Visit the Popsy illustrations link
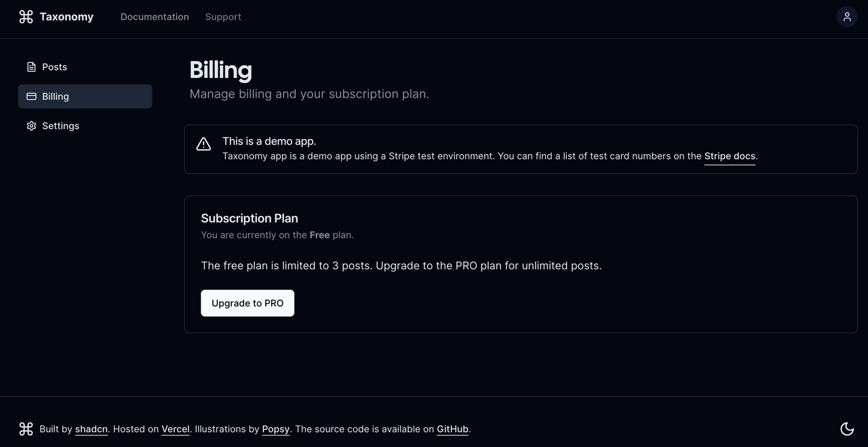This screenshot has width=868, height=447. 276,429
